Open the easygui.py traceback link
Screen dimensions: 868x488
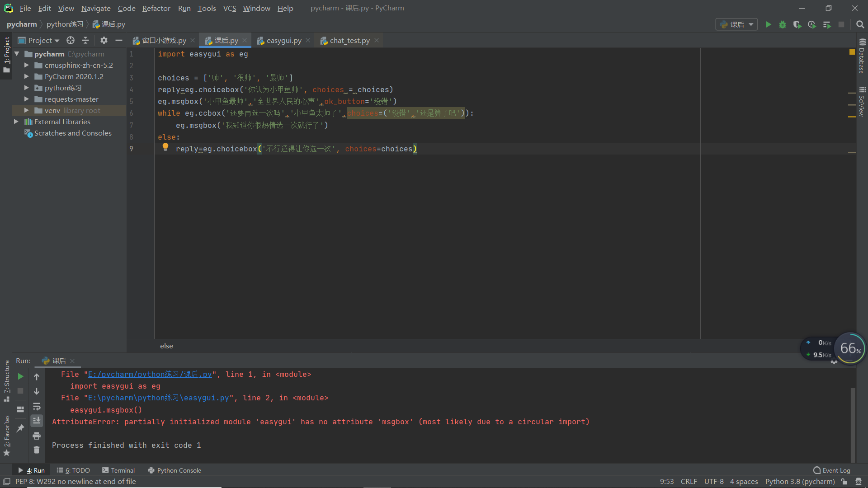coord(158,398)
